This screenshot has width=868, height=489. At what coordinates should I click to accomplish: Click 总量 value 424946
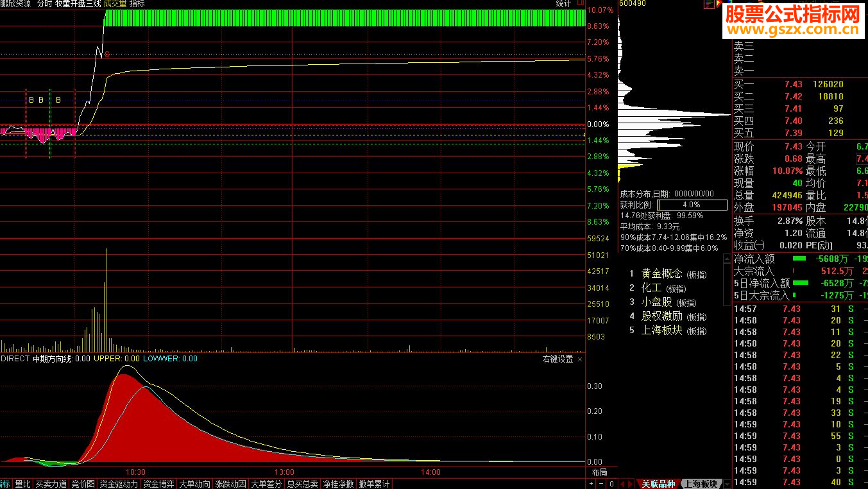[x=787, y=196]
